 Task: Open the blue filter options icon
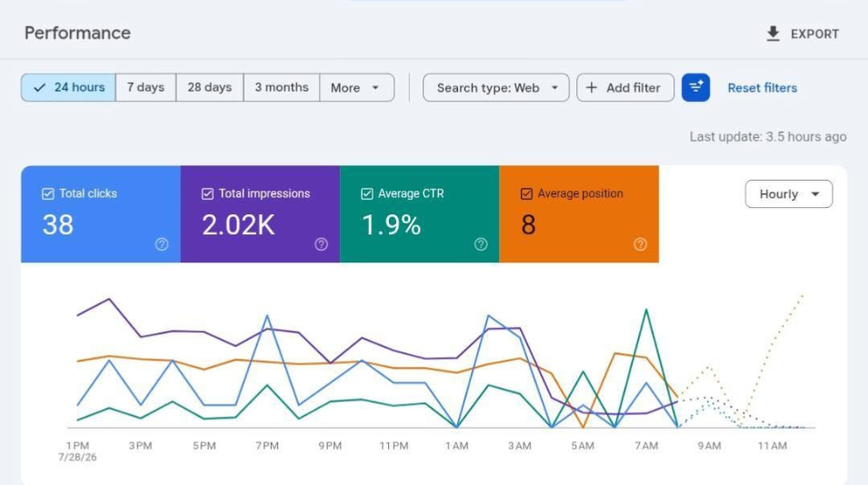(x=696, y=87)
